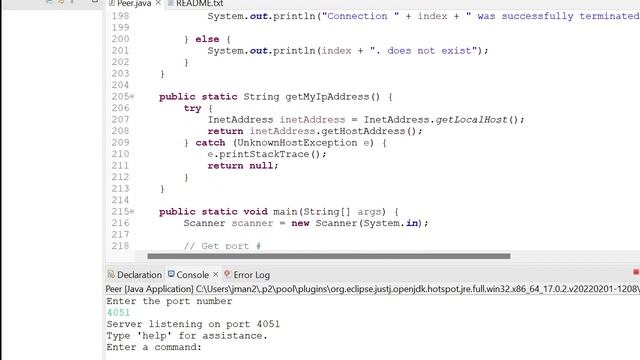Screen dimensions: 640x360
Task: Click the "Type 'help' for assistance." console line
Action: 187,336
